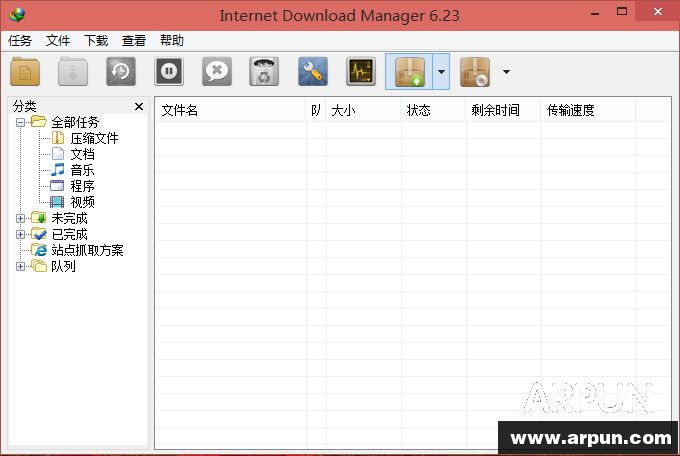
Task: Click the IDM app icon in title bar
Action: point(17,15)
